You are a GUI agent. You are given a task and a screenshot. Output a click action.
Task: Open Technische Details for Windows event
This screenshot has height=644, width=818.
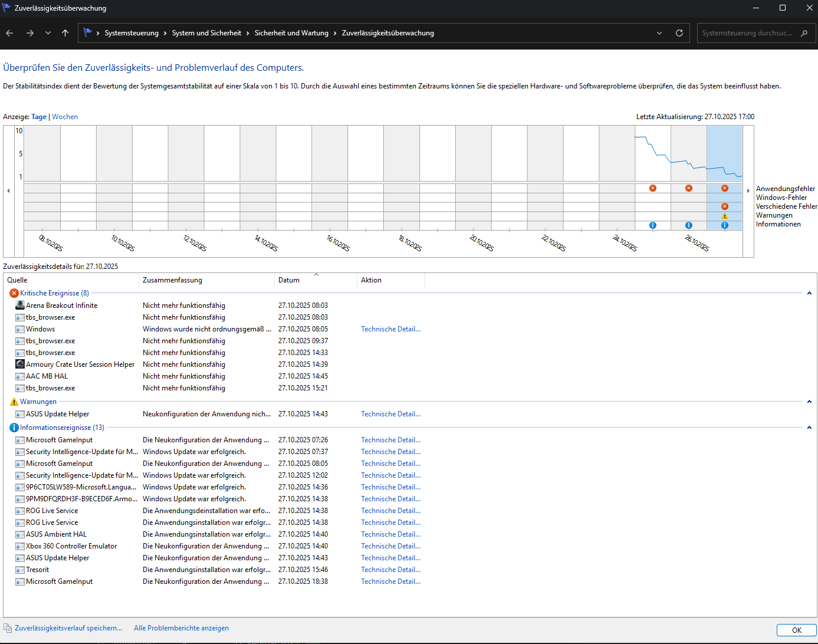(391, 329)
